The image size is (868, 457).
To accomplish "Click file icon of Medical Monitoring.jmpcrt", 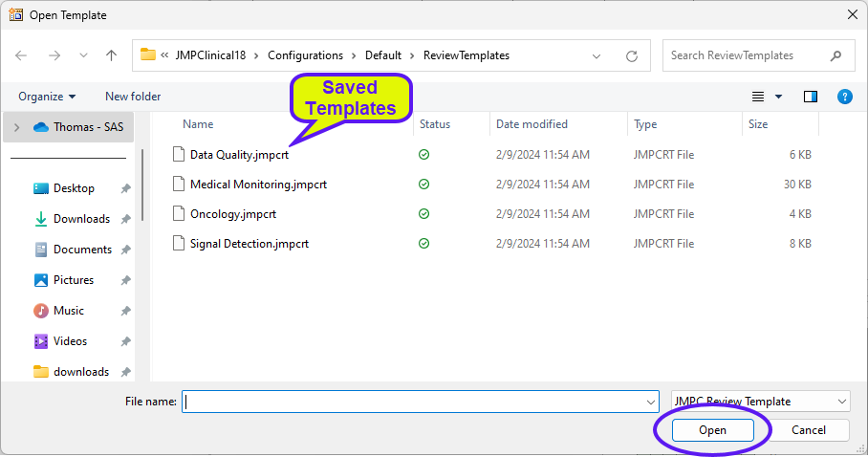I will (178, 184).
